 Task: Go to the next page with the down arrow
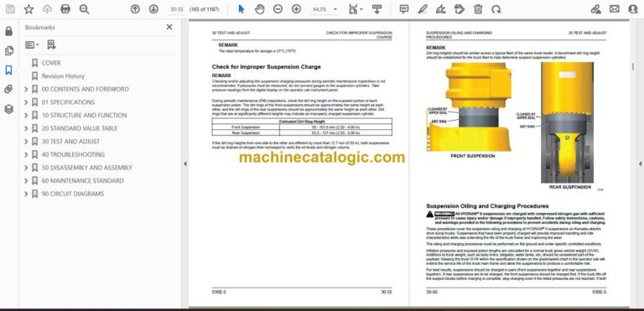tap(153, 9)
